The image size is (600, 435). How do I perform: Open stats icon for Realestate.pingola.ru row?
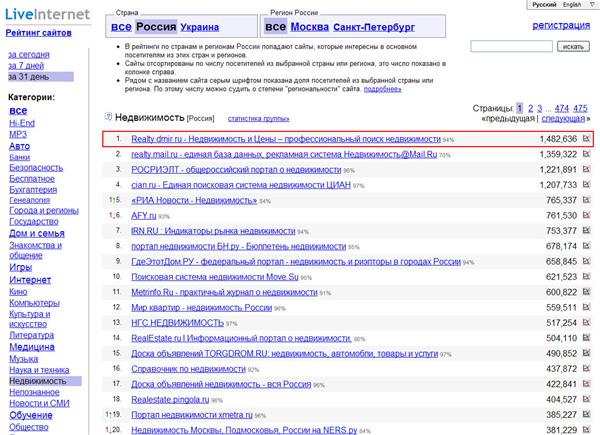[x=586, y=399]
